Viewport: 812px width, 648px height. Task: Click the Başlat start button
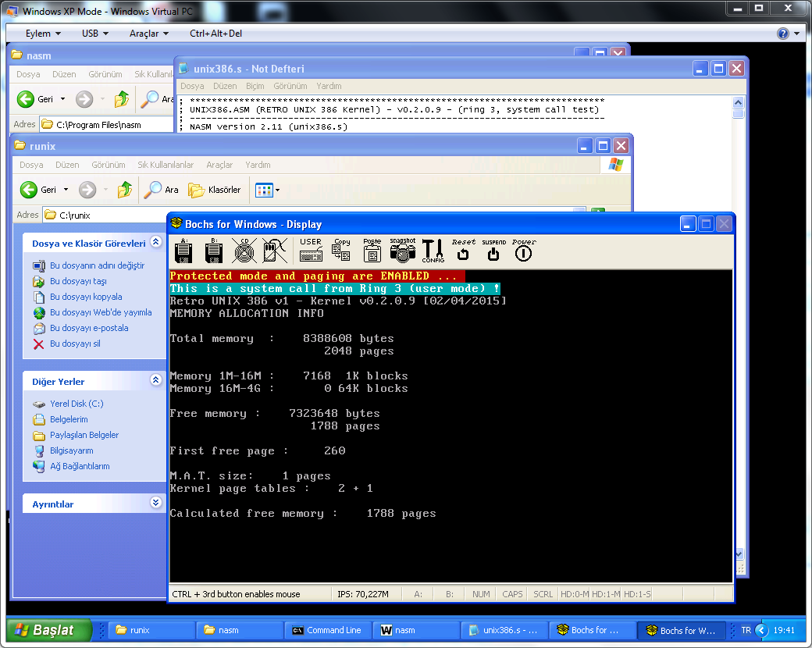48,630
